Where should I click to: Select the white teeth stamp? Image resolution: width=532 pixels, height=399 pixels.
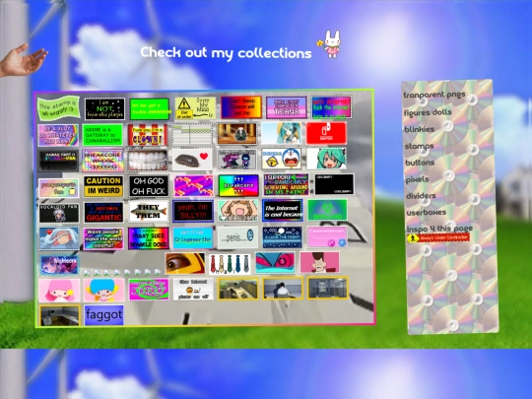pyautogui.click(x=148, y=160)
